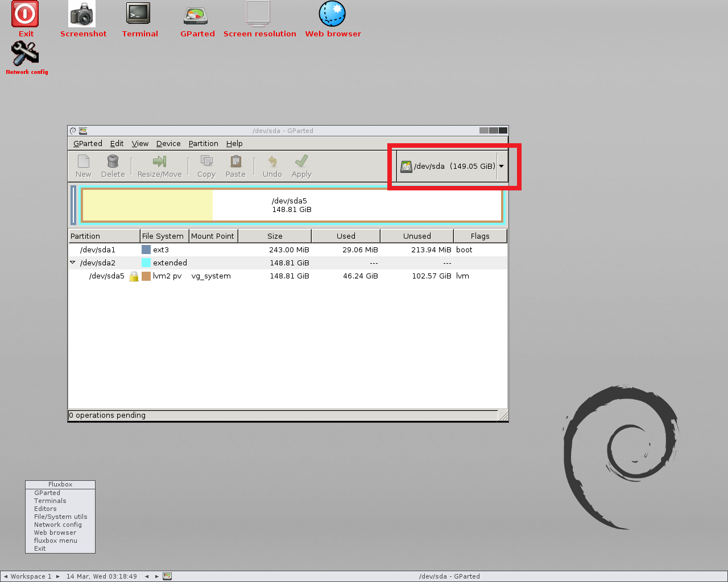This screenshot has width=728, height=582.
Task: Click the lvm flag of /dev/sda5
Action: point(462,276)
